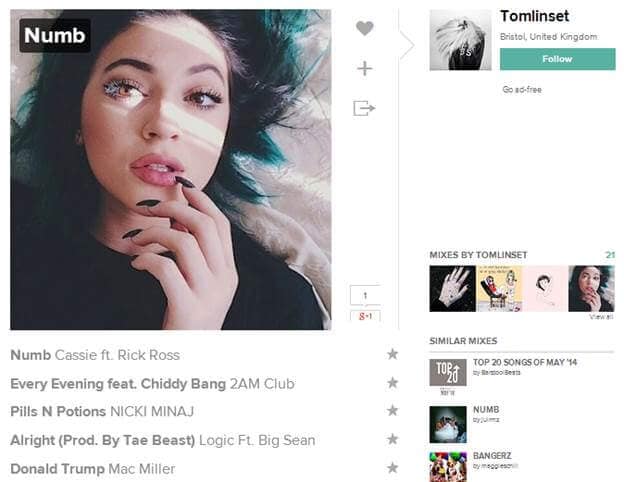This screenshot has height=482, width=624.
Task: Open the Go ad-free link
Action: click(x=522, y=90)
